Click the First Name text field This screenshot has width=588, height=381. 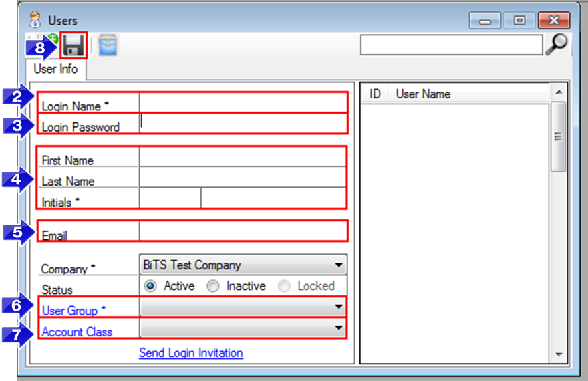coord(243,157)
